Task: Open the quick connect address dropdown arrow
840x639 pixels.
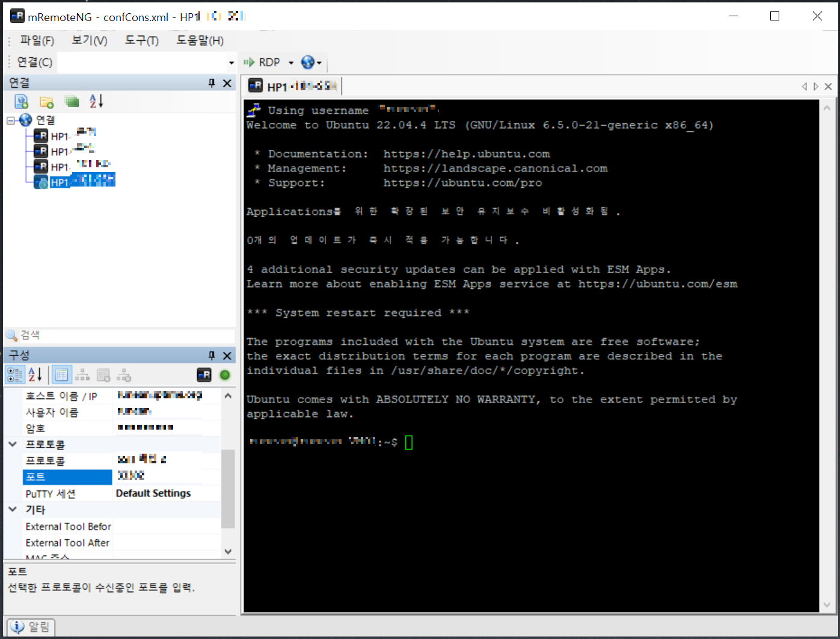Action: (x=231, y=63)
